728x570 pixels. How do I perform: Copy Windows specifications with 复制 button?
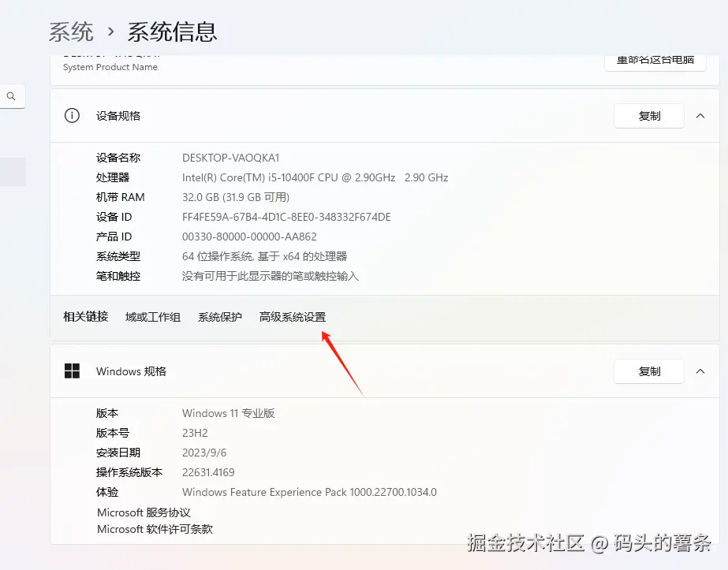point(648,371)
